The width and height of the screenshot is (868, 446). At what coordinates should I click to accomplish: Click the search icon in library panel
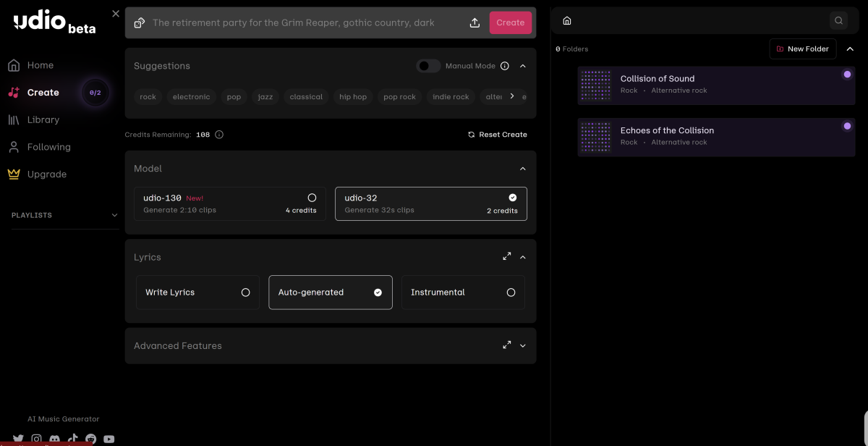838,21
